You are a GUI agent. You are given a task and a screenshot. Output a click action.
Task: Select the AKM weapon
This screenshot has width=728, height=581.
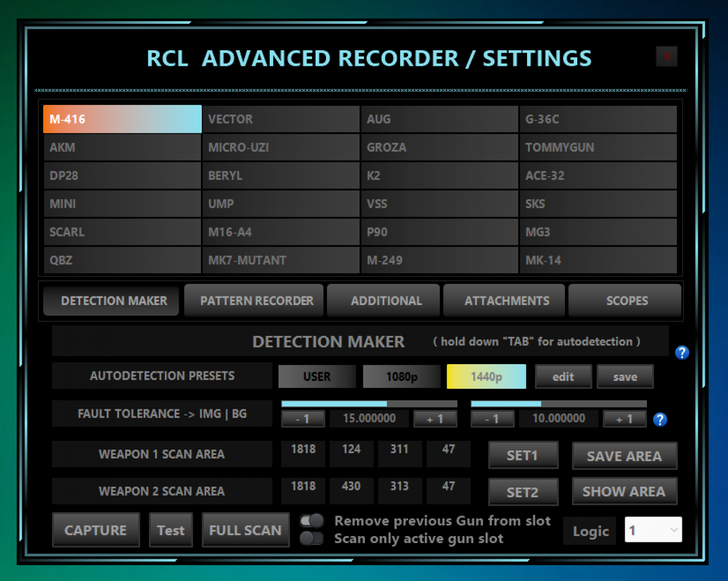click(122, 147)
